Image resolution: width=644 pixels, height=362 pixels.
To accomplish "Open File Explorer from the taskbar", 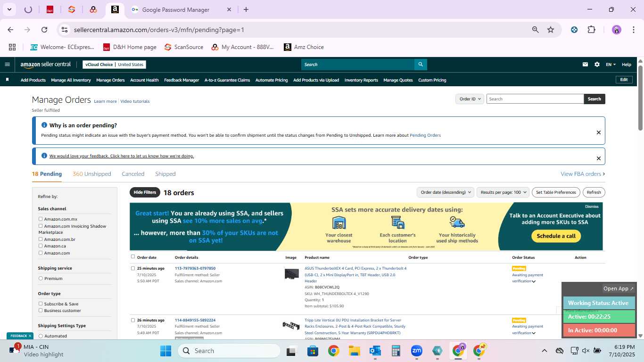I will pos(355,351).
